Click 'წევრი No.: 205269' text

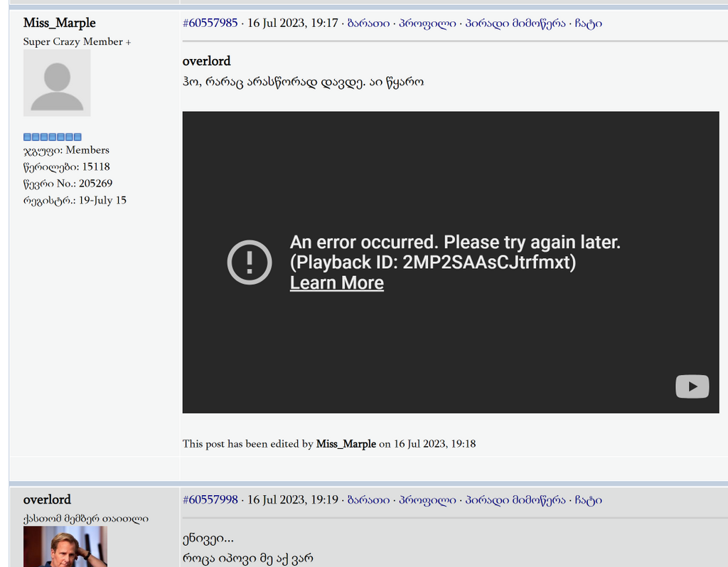pos(68,184)
